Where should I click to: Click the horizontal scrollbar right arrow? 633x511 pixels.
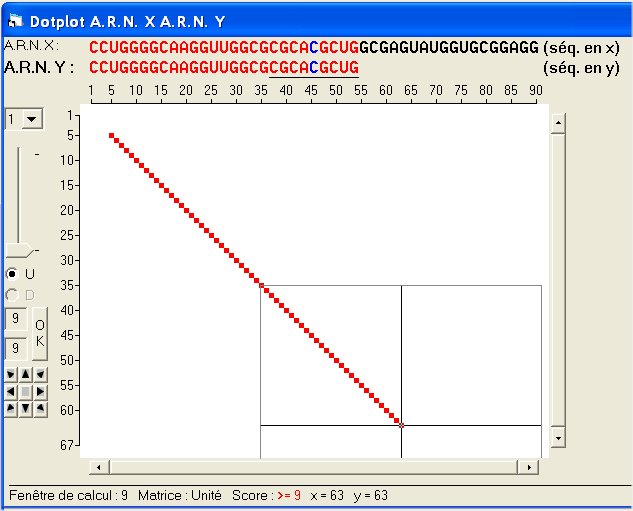(x=527, y=467)
